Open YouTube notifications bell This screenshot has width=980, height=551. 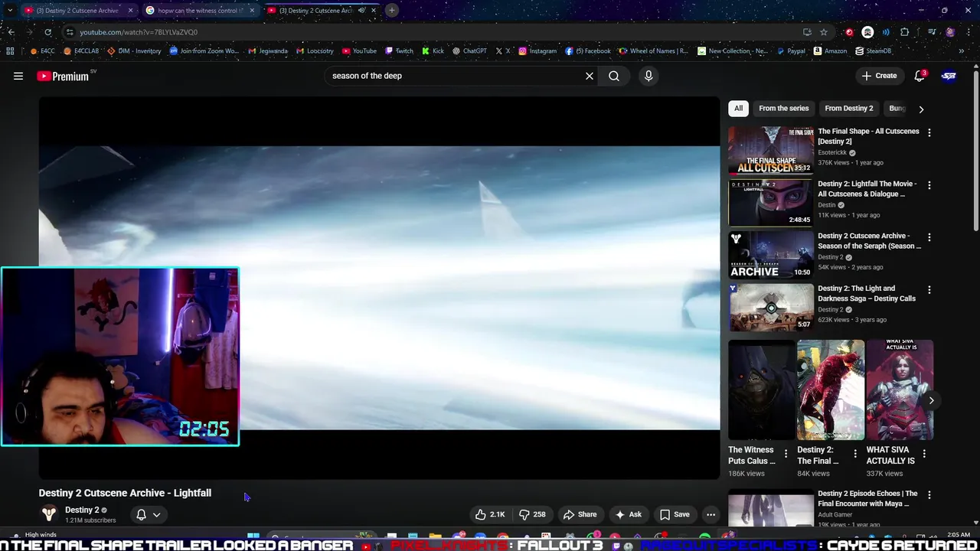click(x=920, y=76)
